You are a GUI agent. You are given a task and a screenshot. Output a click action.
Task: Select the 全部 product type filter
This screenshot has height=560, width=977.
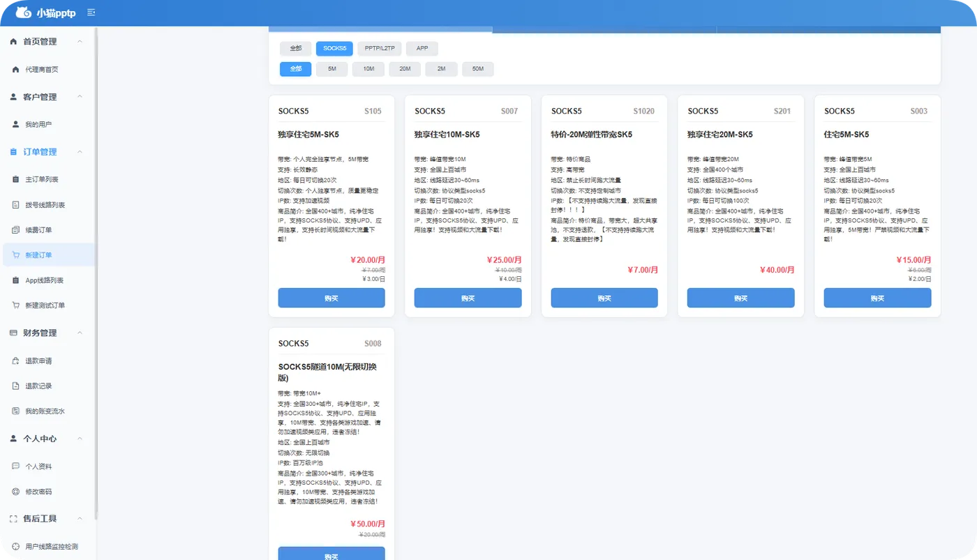[296, 49]
